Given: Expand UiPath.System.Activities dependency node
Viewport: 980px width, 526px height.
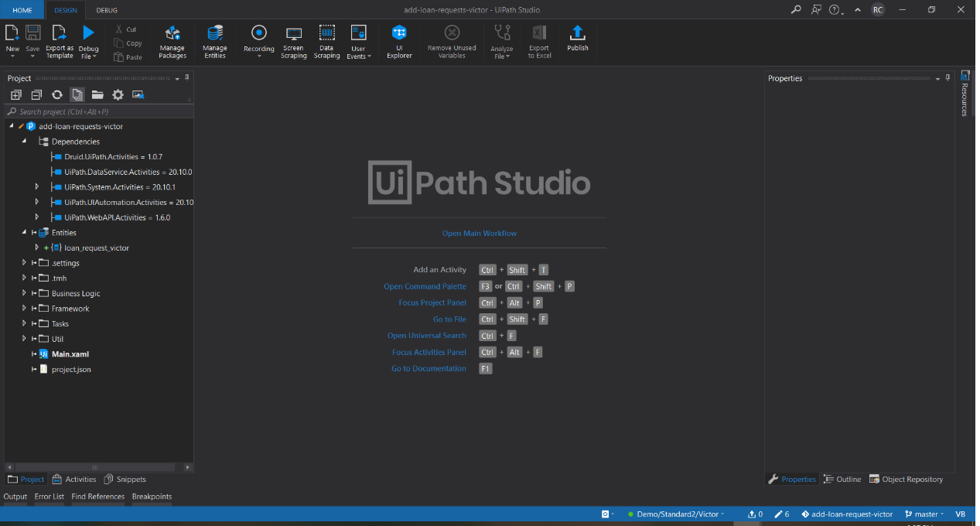Looking at the screenshot, I should coord(37,187).
